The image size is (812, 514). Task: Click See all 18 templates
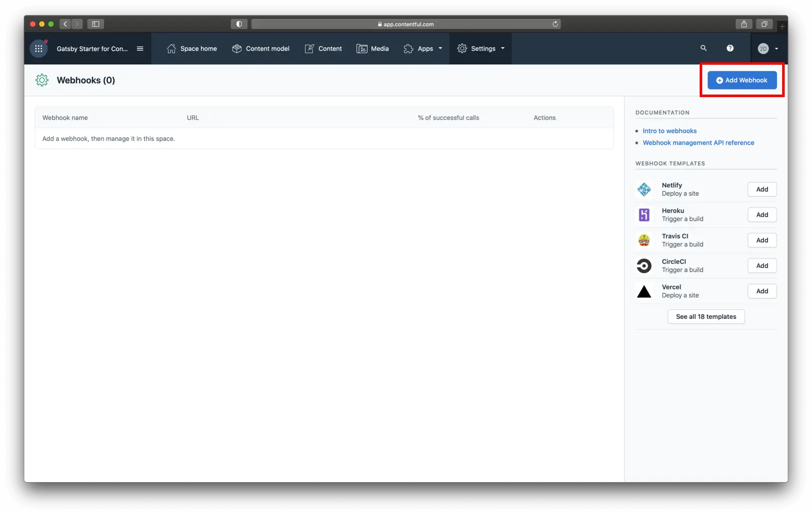click(706, 317)
